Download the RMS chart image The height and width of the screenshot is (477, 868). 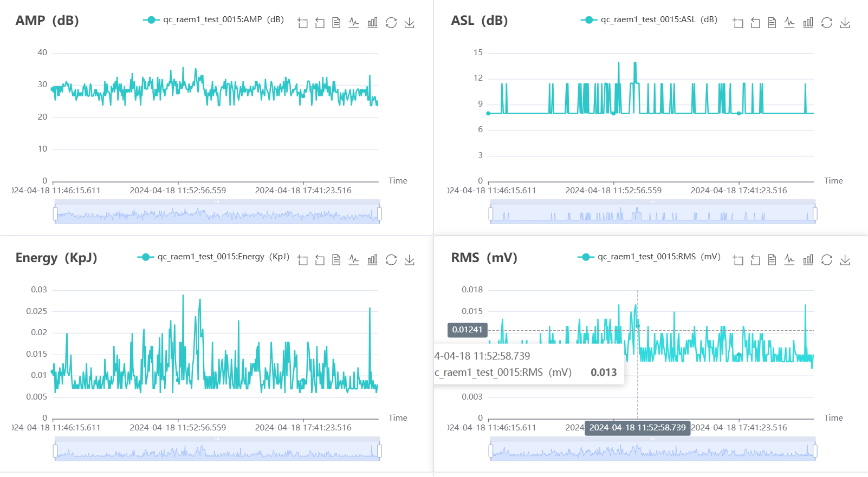(x=845, y=260)
